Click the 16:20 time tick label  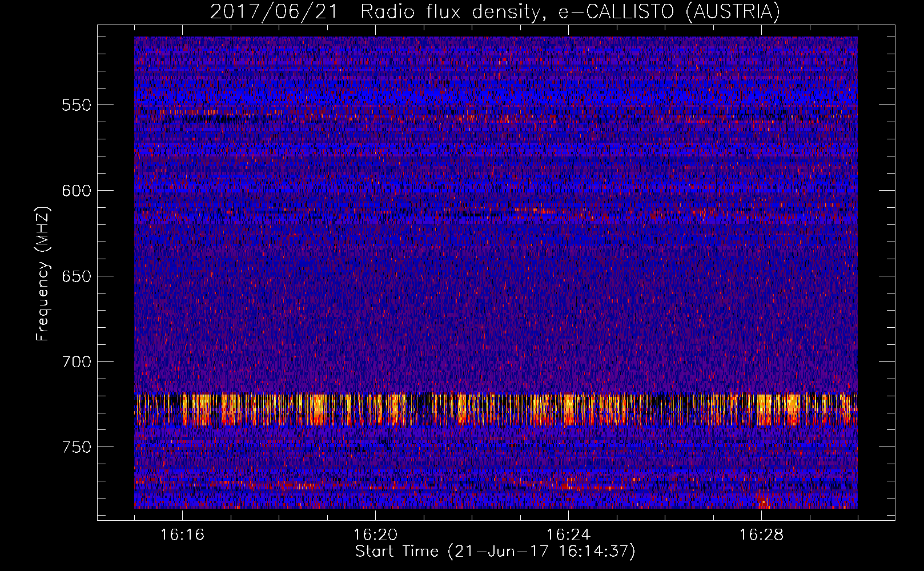tap(375, 535)
